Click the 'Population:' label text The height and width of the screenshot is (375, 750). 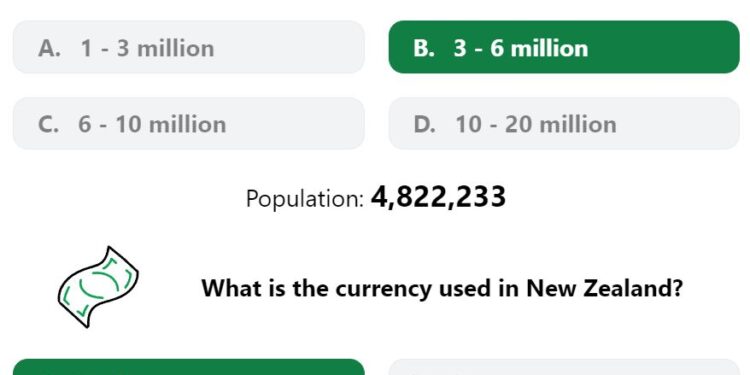pos(305,199)
